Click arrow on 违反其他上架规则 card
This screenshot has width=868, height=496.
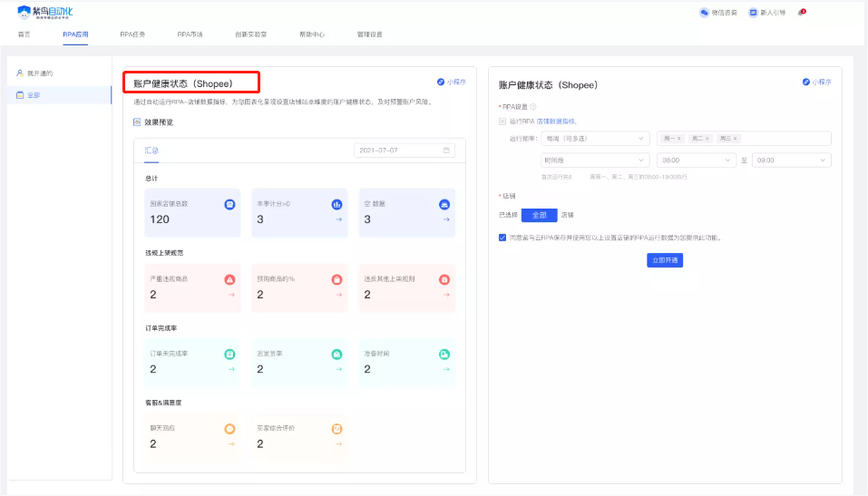[446, 295]
